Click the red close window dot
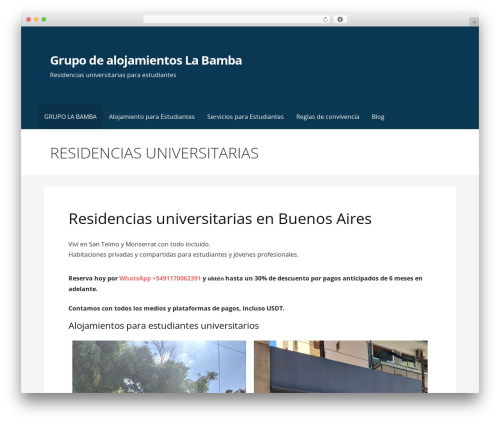 click(x=29, y=19)
